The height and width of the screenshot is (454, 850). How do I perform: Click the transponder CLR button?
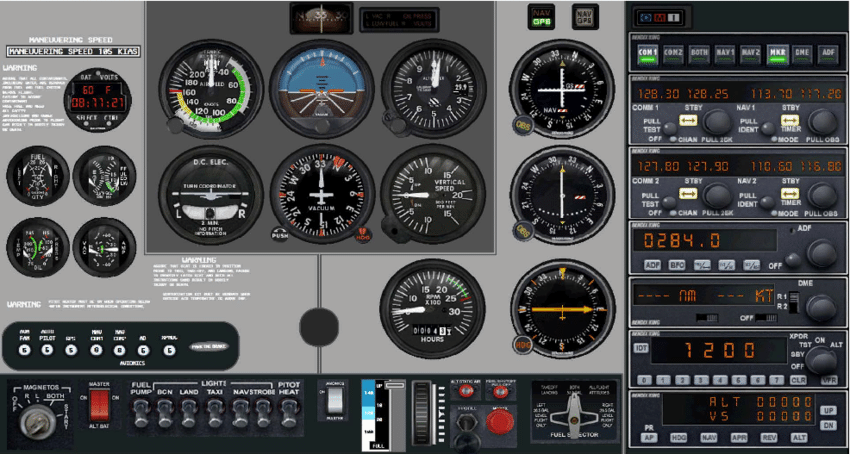tap(798, 380)
